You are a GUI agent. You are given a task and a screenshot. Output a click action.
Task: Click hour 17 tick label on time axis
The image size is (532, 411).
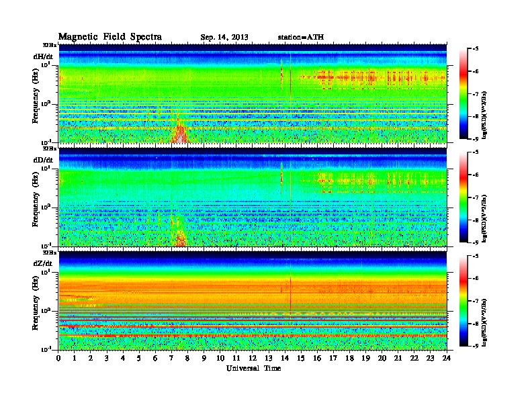pyautogui.click(x=333, y=359)
